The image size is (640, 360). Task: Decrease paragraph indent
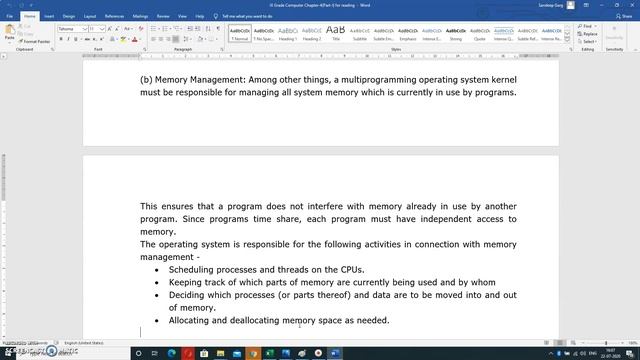tap(190, 29)
